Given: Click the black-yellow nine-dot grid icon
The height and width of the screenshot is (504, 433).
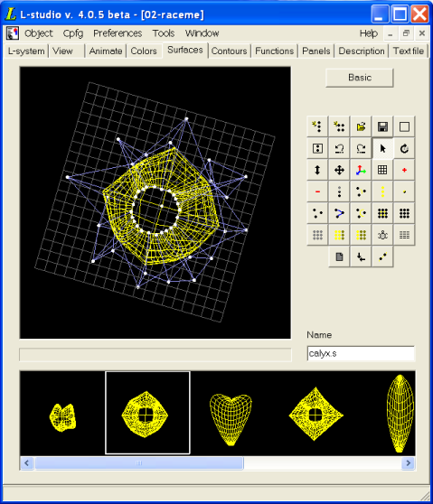Looking at the screenshot, I should (382, 213).
